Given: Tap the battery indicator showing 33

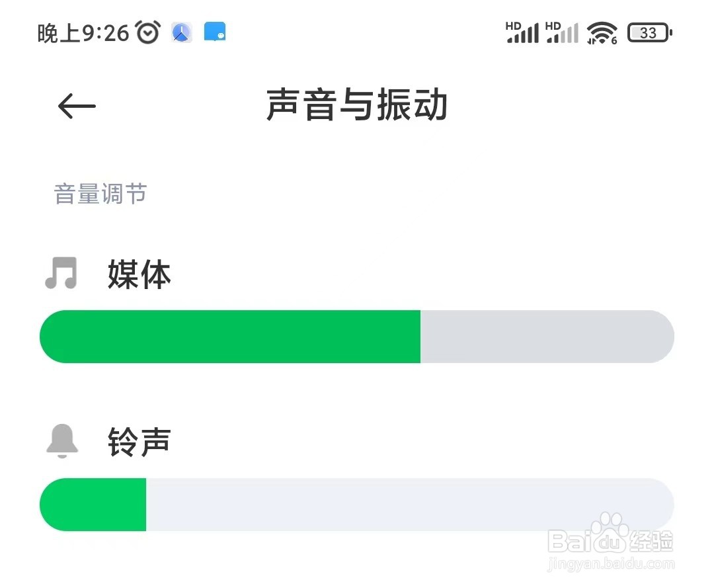Looking at the screenshot, I should pos(649,32).
